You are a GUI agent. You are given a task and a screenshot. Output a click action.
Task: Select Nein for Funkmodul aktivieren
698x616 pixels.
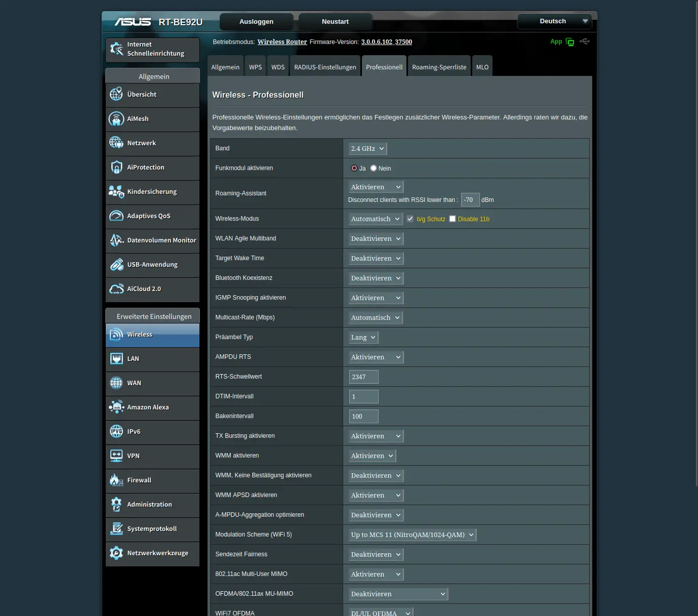coord(374,168)
